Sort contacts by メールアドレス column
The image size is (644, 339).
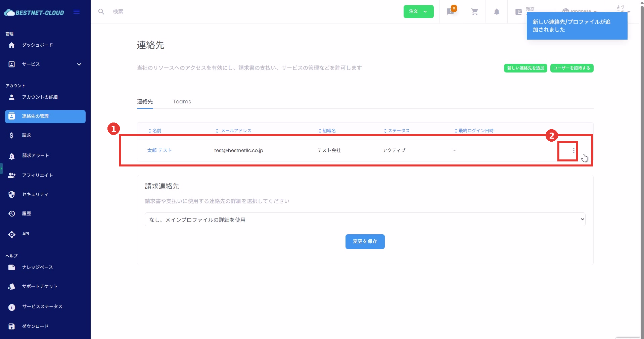tap(234, 131)
